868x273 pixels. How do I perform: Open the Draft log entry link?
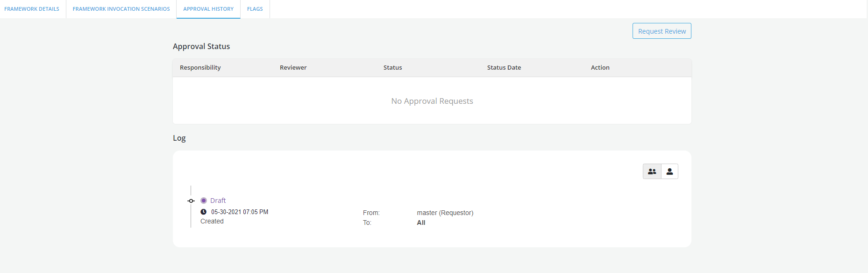[218, 201]
